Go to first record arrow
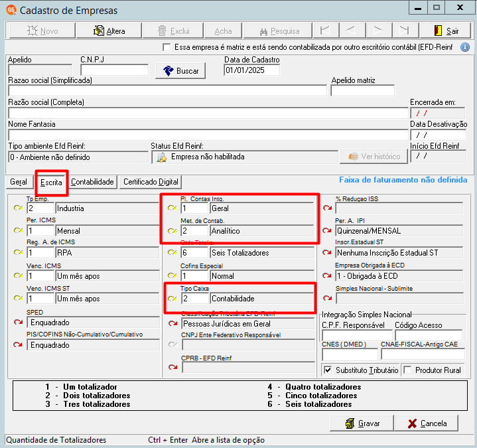 tap(325, 31)
